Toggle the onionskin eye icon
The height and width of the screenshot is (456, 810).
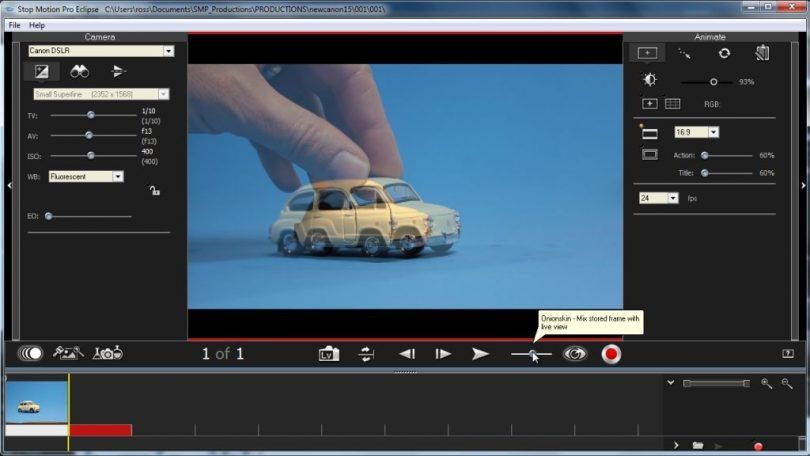[574, 354]
